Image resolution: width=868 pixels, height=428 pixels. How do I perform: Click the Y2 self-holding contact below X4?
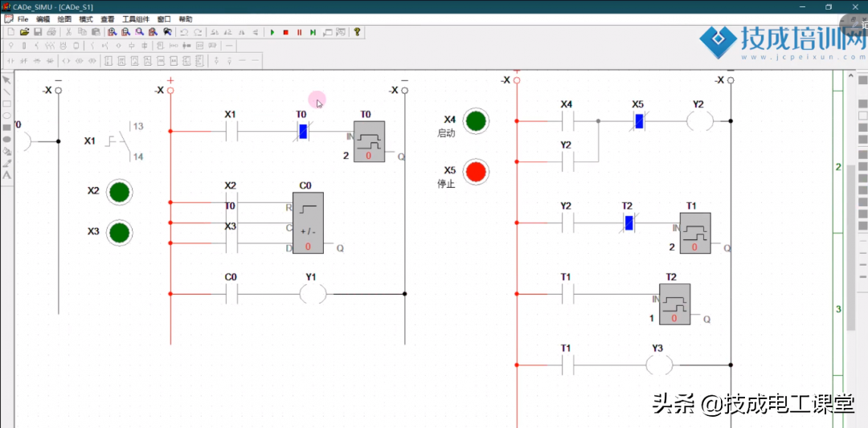click(x=567, y=162)
